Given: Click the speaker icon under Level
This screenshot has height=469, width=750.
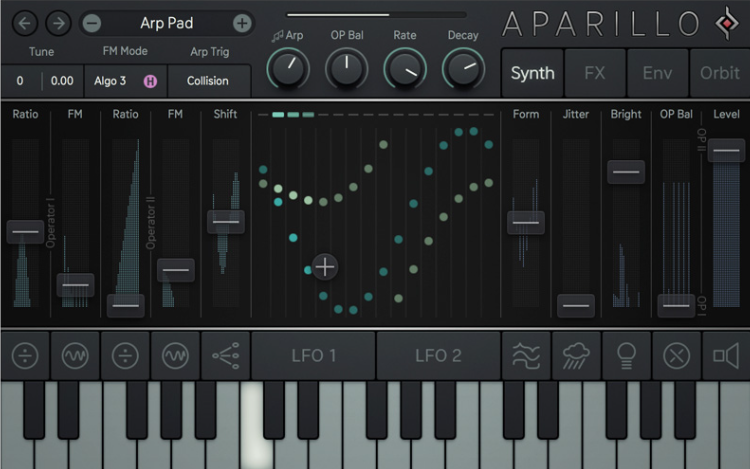Looking at the screenshot, I should (726, 356).
